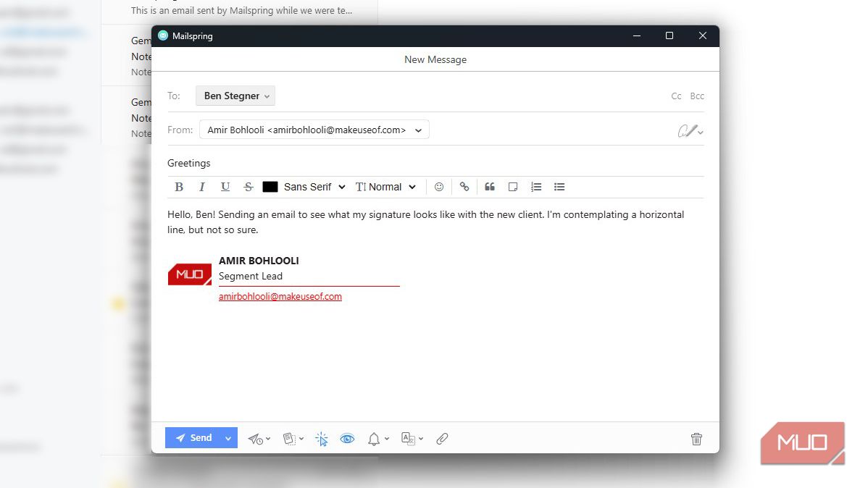The height and width of the screenshot is (488, 868).
Task: Open the follow-up reminder bell menu
Action: click(379, 439)
